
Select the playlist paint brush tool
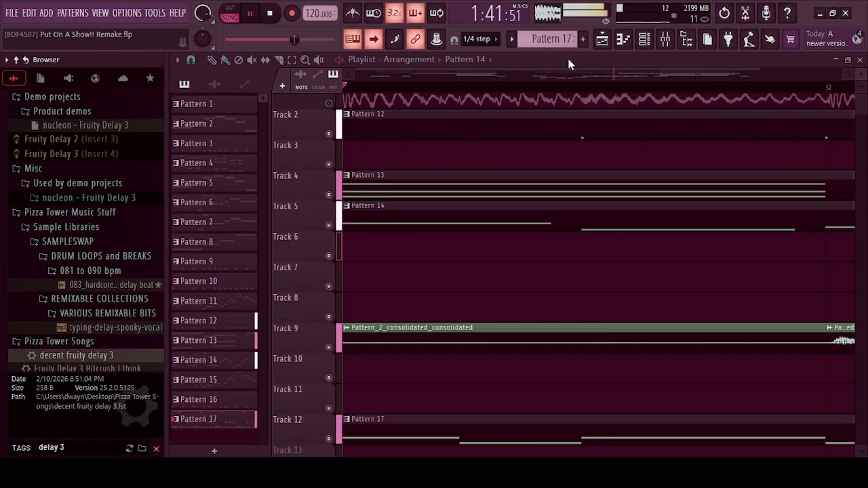pos(225,60)
